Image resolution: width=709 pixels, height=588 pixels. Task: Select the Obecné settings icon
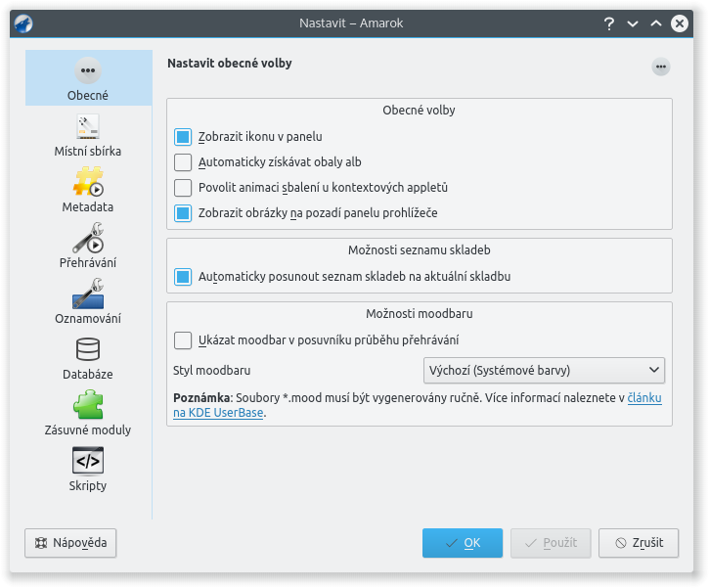tap(88, 78)
